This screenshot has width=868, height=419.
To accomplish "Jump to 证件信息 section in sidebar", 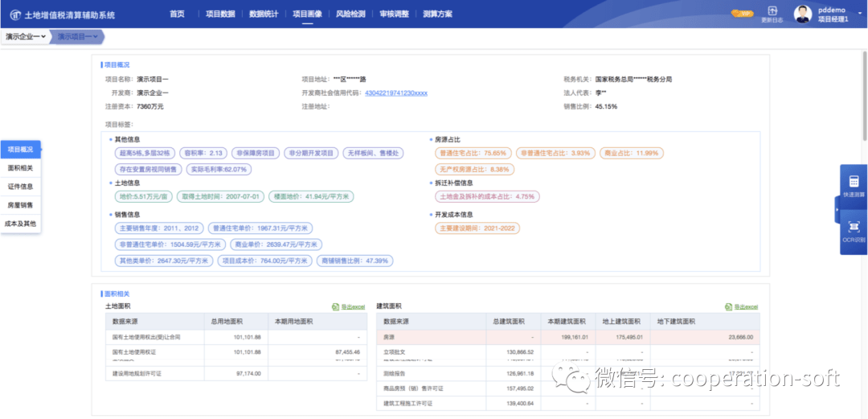I will pyautogui.click(x=20, y=187).
